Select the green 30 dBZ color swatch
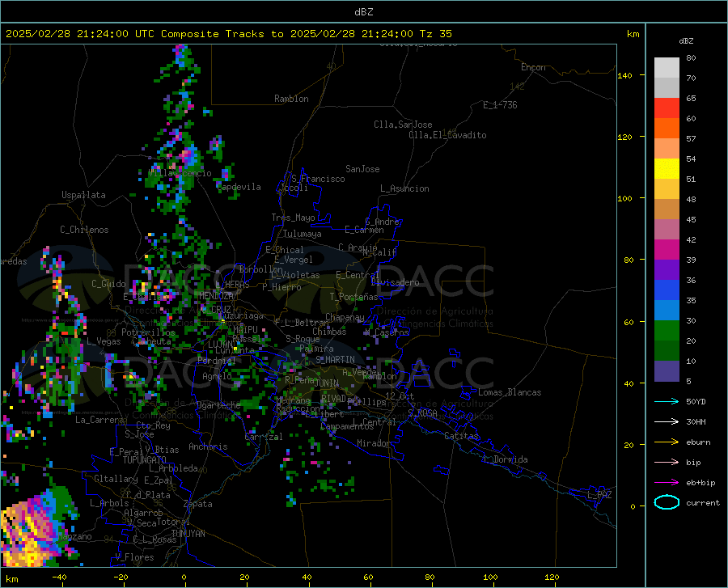 (667, 331)
